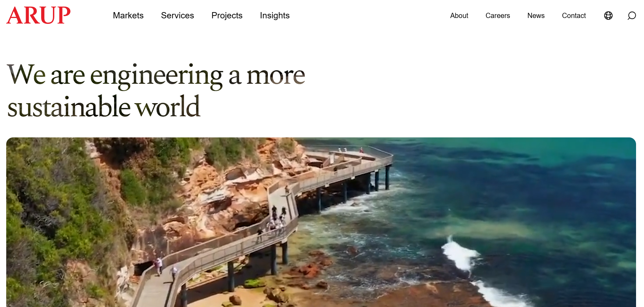
Task: Click the Contact link
Action: tap(574, 16)
